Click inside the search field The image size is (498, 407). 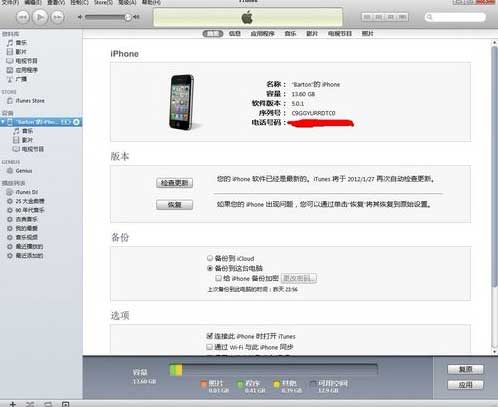tap(455, 17)
